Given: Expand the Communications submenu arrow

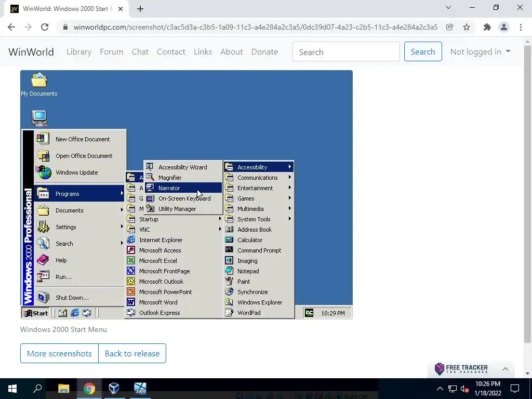Looking at the screenshot, I should [x=289, y=177].
